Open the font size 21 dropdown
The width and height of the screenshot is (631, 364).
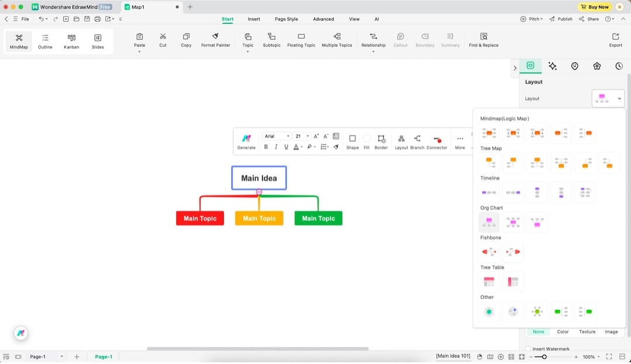click(x=302, y=136)
